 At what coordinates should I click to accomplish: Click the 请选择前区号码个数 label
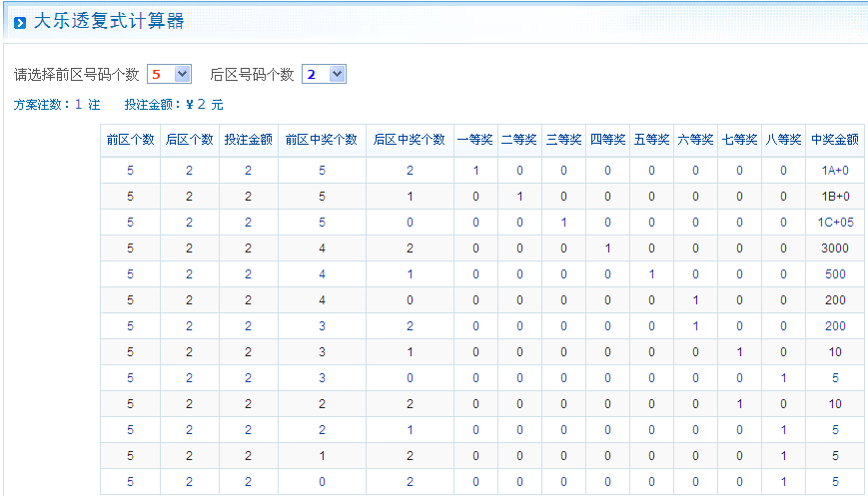click(x=76, y=75)
